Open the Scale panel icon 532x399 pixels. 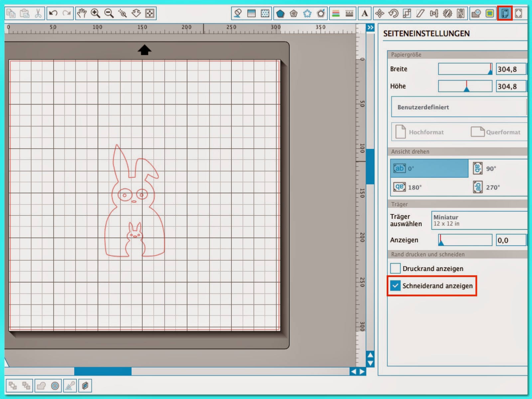click(407, 13)
